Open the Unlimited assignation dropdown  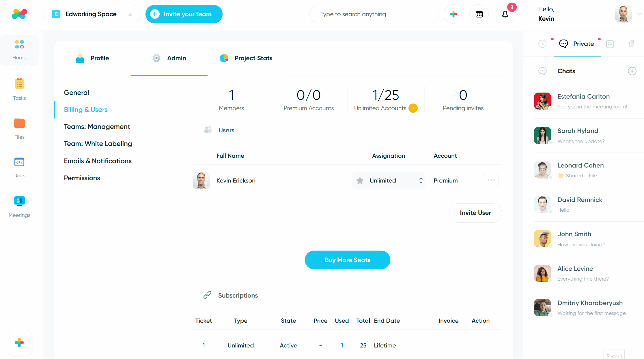(x=389, y=181)
